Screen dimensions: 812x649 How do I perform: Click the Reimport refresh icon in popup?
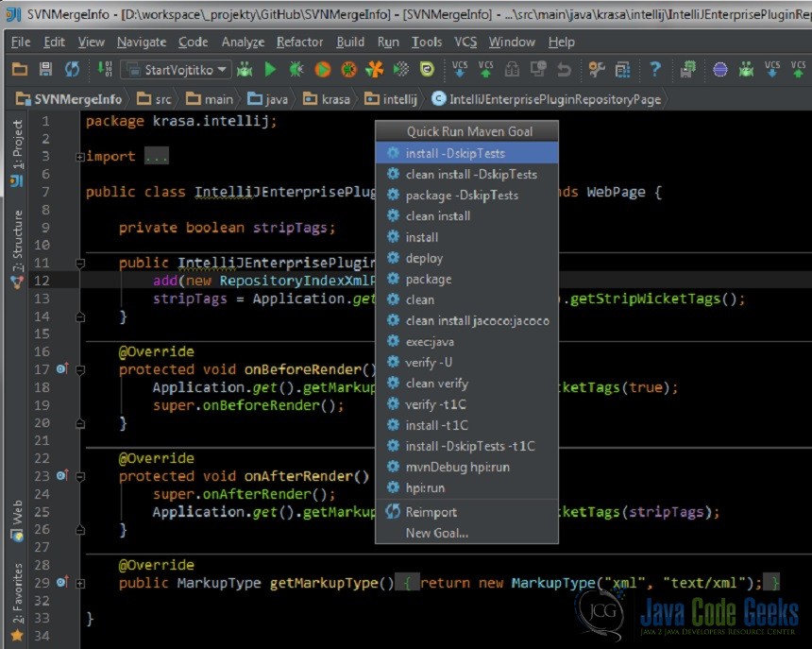tap(393, 511)
